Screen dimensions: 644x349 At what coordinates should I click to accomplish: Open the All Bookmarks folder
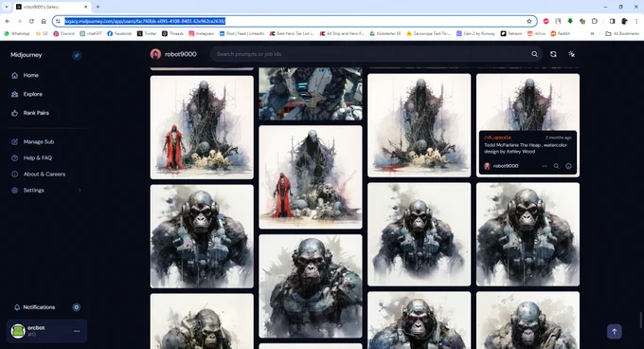point(622,33)
